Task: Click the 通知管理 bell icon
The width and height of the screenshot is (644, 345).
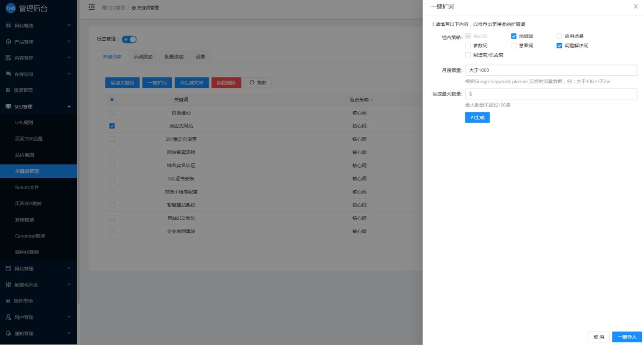Action: tap(8, 333)
